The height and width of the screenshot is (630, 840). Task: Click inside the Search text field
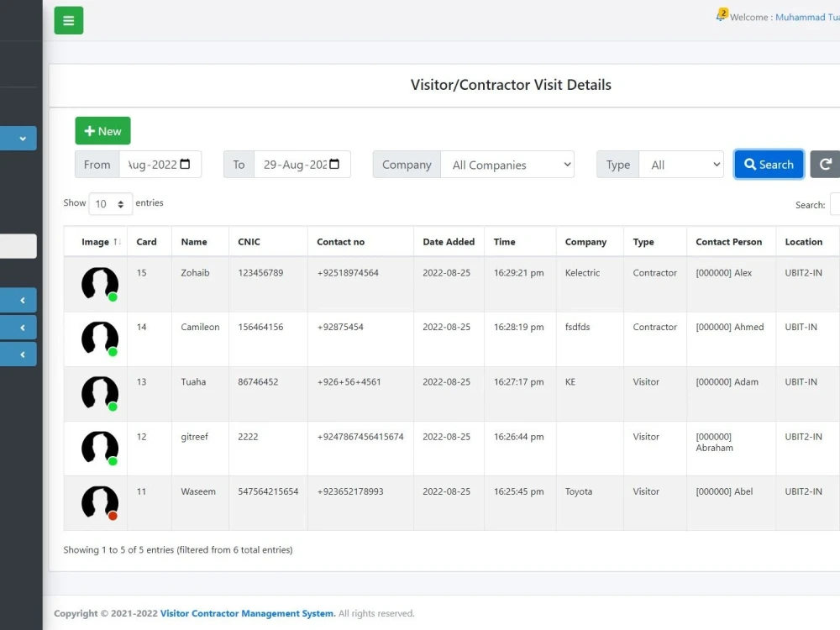(x=834, y=204)
